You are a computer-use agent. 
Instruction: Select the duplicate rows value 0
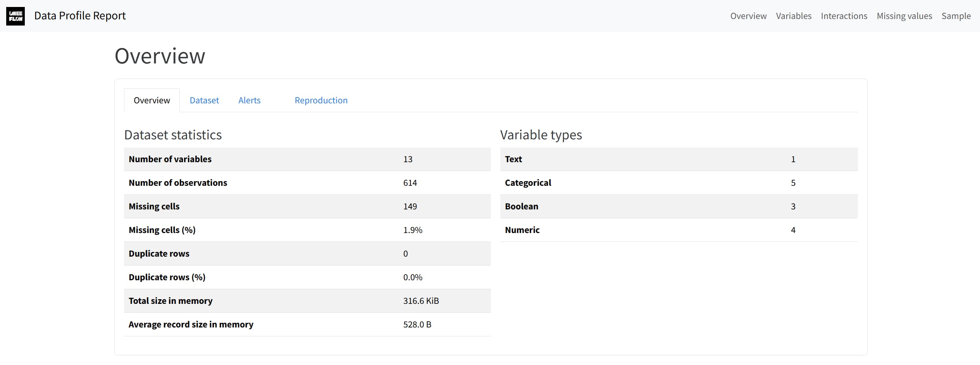pyautogui.click(x=405, y=254)
